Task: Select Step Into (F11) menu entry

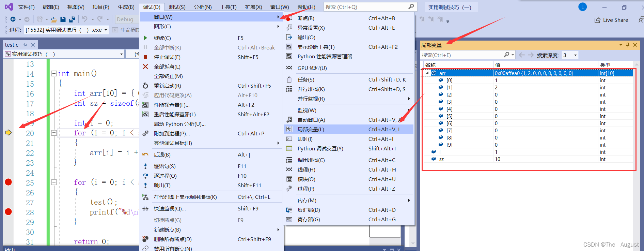Action: pos(211,166)
